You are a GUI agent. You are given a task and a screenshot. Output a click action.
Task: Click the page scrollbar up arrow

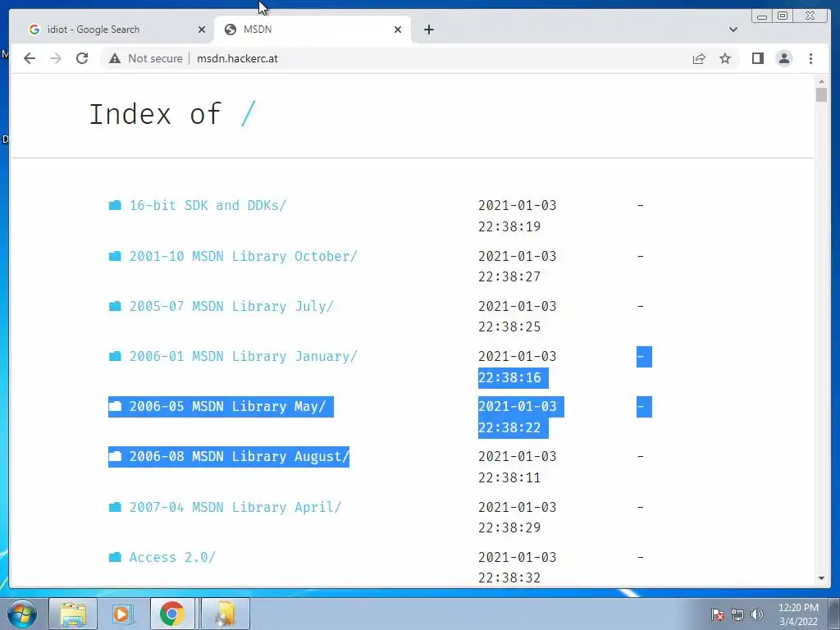[821, 81]
